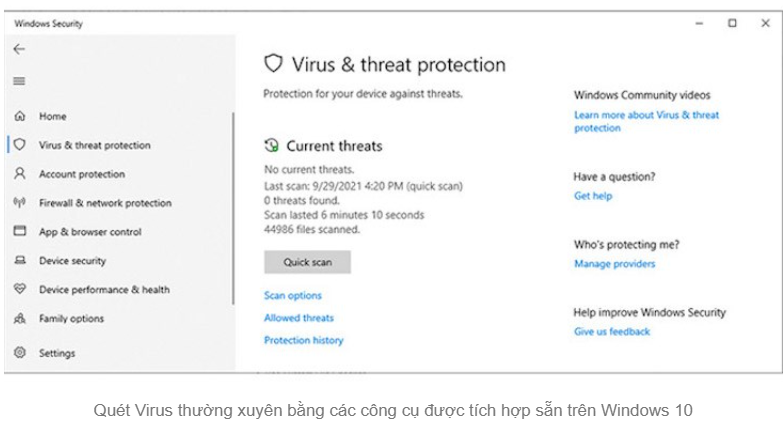Click Give us feedback link
784x434 pixels.
[x=612, y=331]
